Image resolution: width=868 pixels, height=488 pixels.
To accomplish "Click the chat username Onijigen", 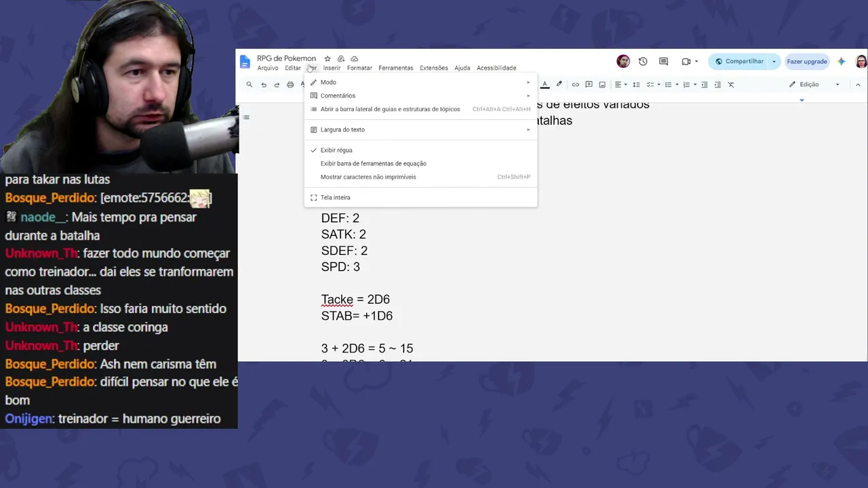I will [x=28, y=419].
